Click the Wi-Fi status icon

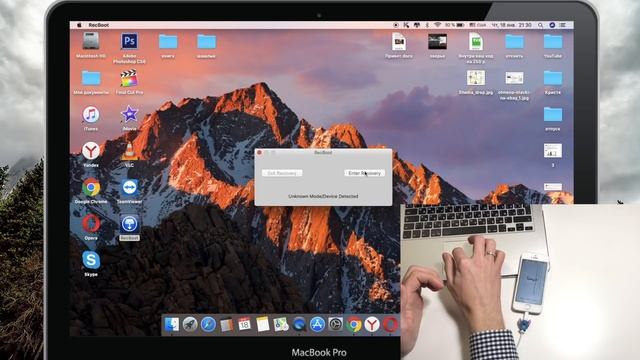pyautogui.click(x=438, y=25)
